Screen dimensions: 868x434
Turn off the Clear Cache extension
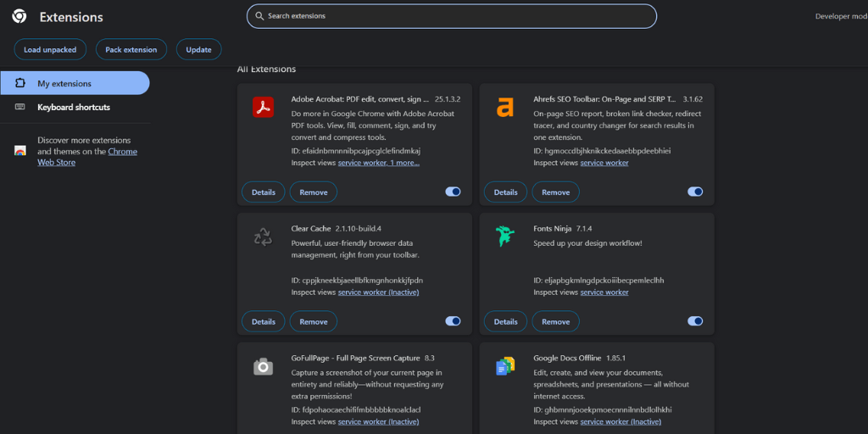click(453, 321)
